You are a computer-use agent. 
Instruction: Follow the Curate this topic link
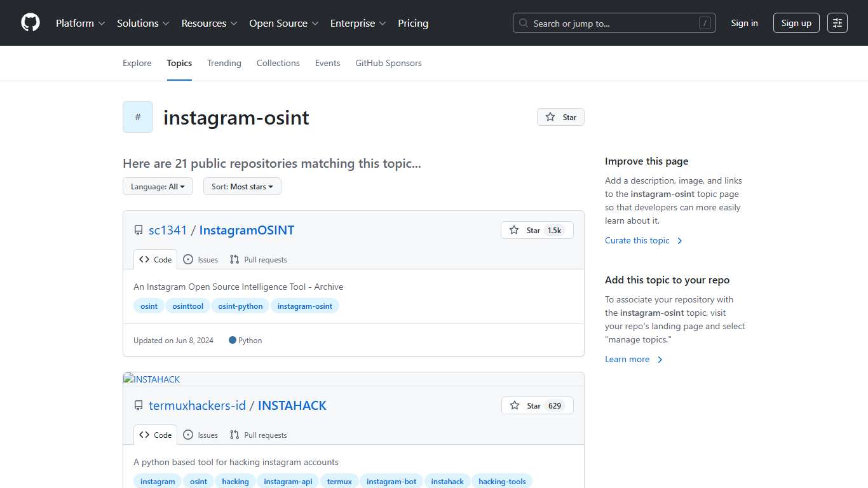tap(637, 240)
